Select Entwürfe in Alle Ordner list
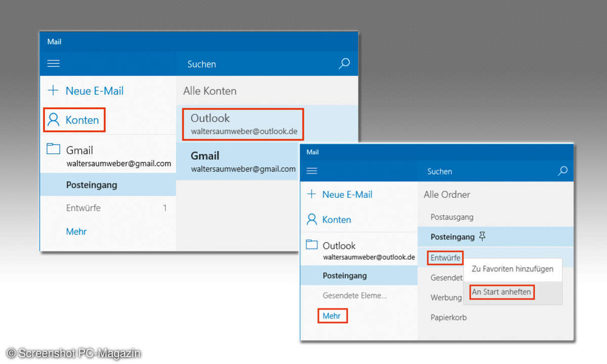The width and height of the screenshot is (607, 364). pyautogui.click(x=445, y=258)
